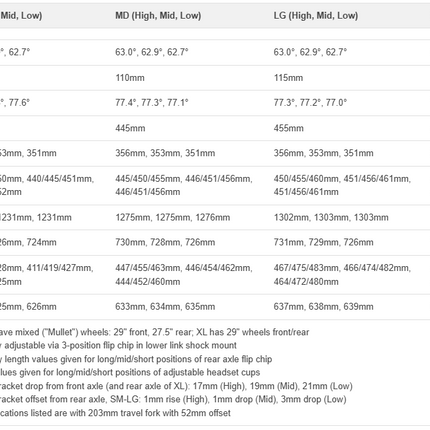Screen dimensions: 430x430
Task: Click LG wheelbase 1302mm, 1303mm, 1303mm
Action: pyautogui.click(x=331, y=217)
